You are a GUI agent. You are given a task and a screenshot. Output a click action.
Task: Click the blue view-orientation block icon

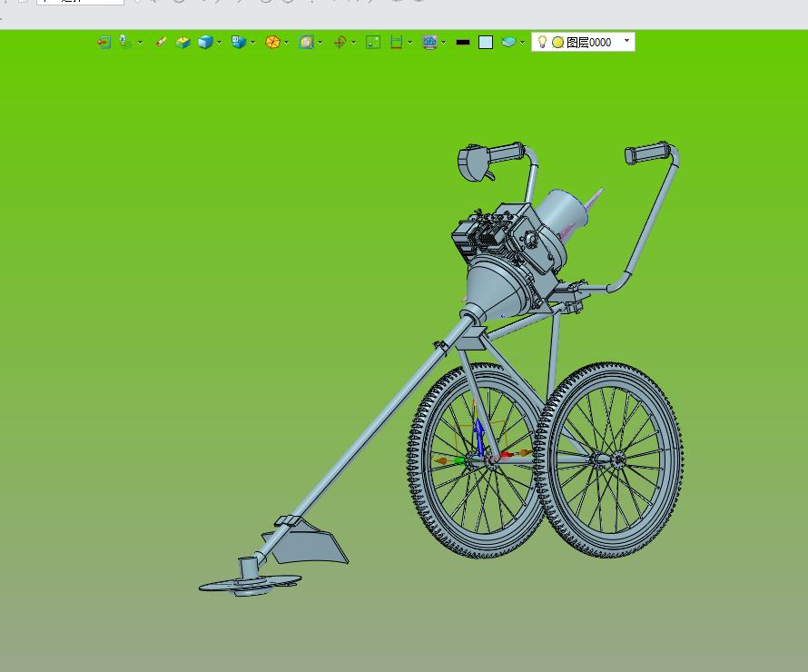click(239, 42)
